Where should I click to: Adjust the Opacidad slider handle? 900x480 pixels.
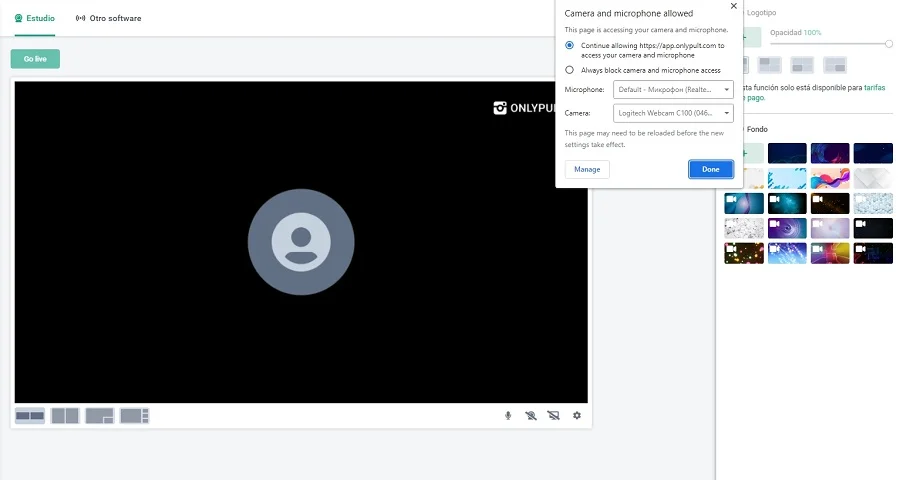[x=889, y=44]
